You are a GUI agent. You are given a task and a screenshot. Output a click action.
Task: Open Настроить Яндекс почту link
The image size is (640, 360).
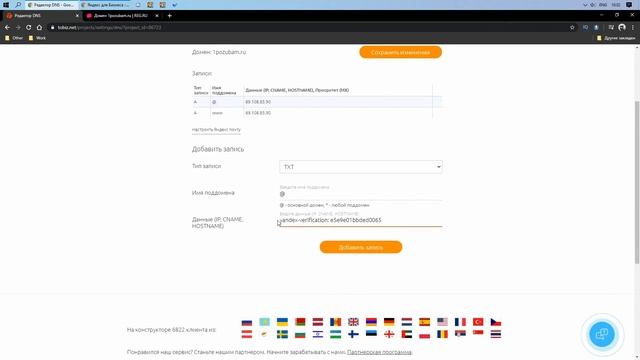216,129
